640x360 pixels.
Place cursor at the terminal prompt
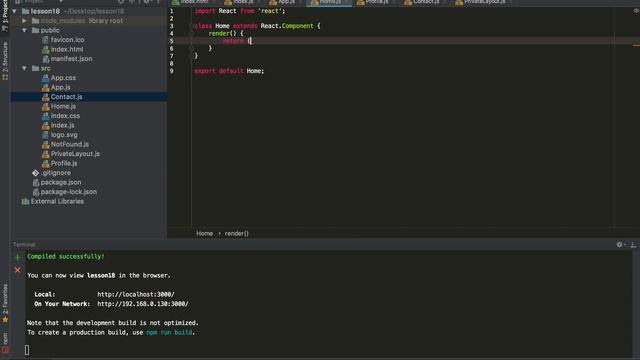(x=27, y=350)
